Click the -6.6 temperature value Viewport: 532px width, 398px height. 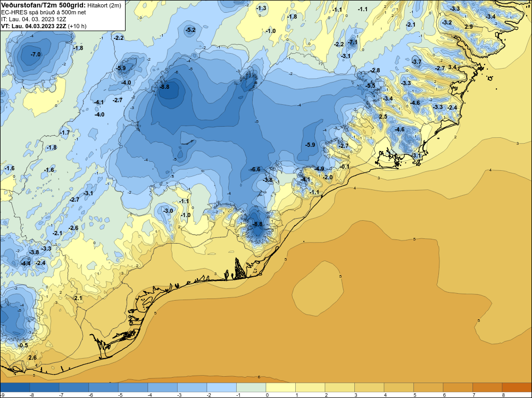click(x=255, y=169)
